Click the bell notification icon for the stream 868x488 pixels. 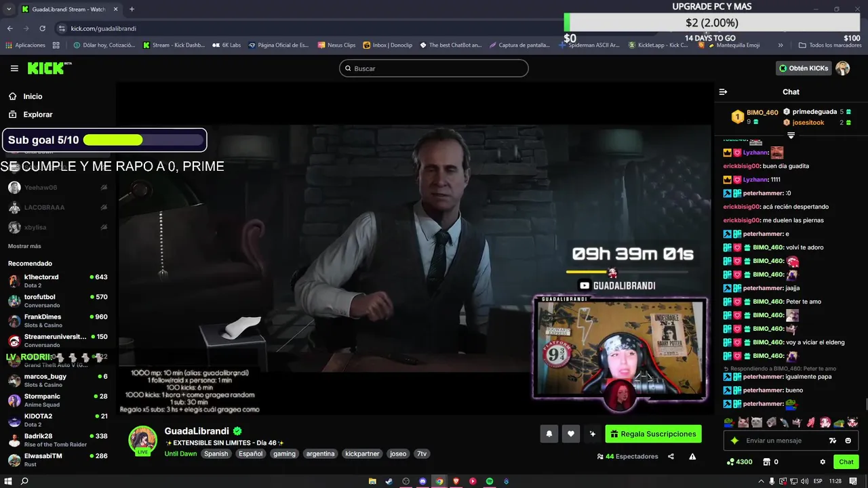point(549,434)
